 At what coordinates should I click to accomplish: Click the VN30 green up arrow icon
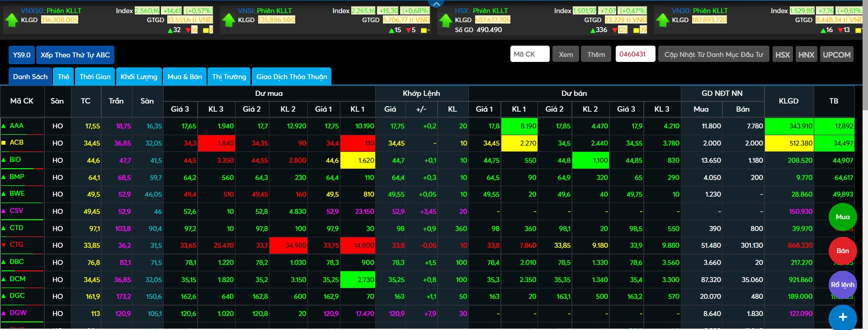pyautogui.click(x=662, y=20)
